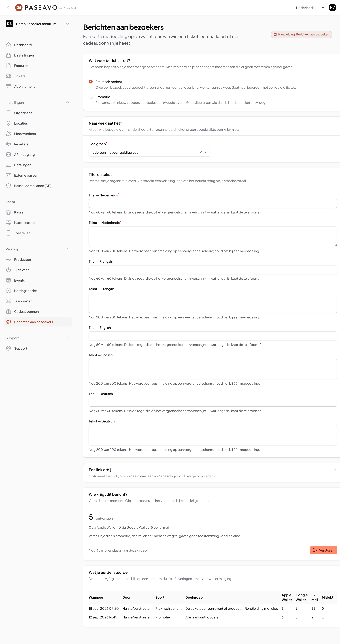Open the Nederlands language dropdown

[x=310, y=8]
